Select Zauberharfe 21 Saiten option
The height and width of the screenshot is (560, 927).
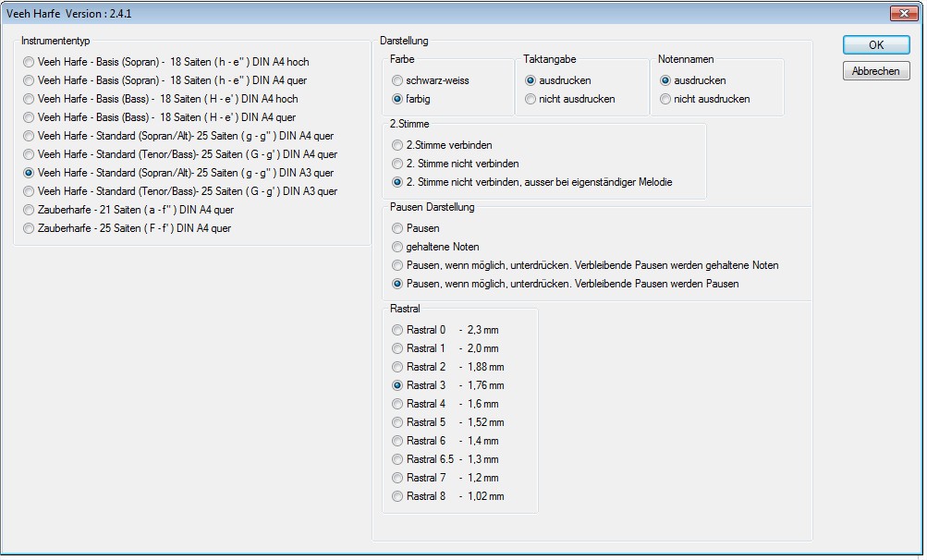(30, 210)
